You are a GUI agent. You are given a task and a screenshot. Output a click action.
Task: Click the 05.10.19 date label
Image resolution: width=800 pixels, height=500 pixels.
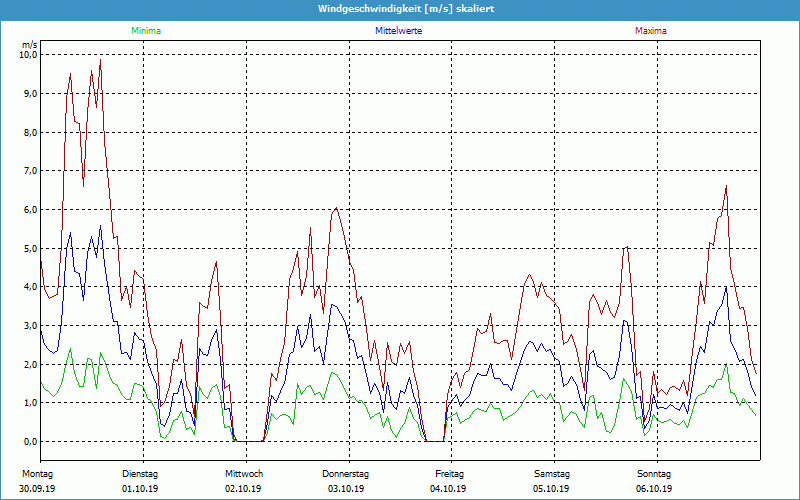pyautogui.click(x=551, y=489)
